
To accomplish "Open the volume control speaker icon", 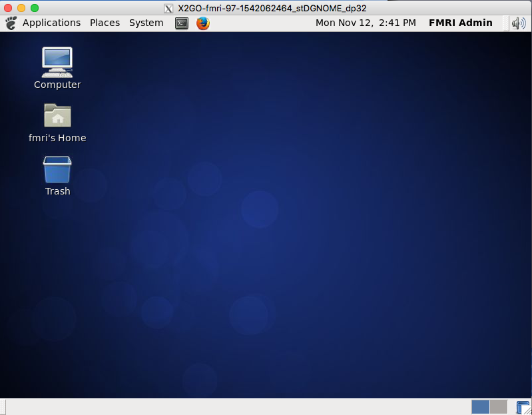I will 519,23.
